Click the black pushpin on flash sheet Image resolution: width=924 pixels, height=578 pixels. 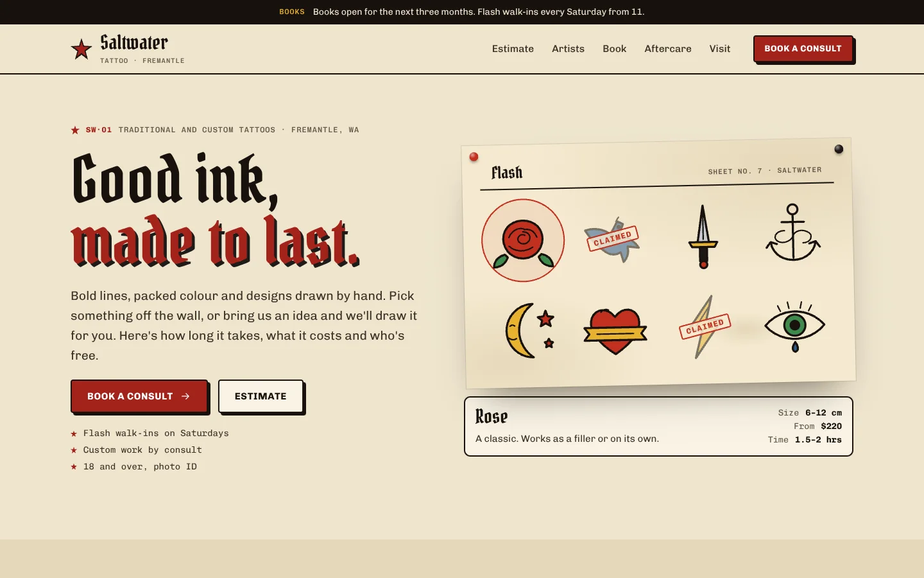pos(839,149)
